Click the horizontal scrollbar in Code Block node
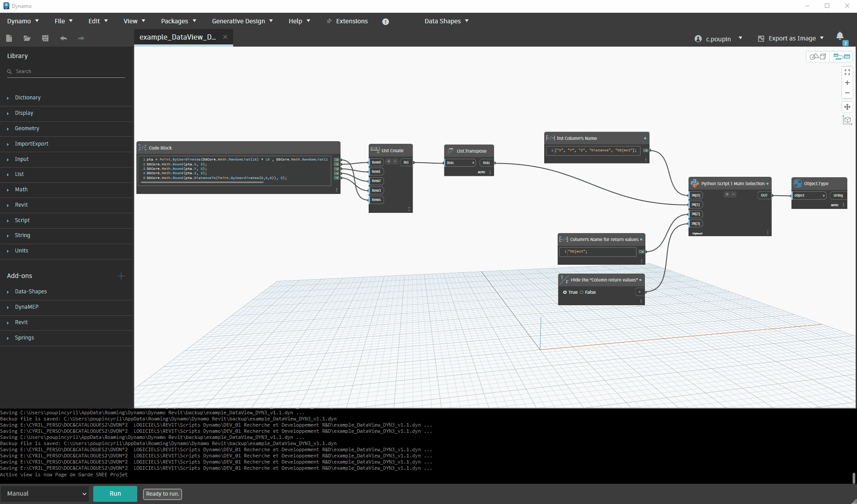This screenshot has height=504, width=857. 201,182
